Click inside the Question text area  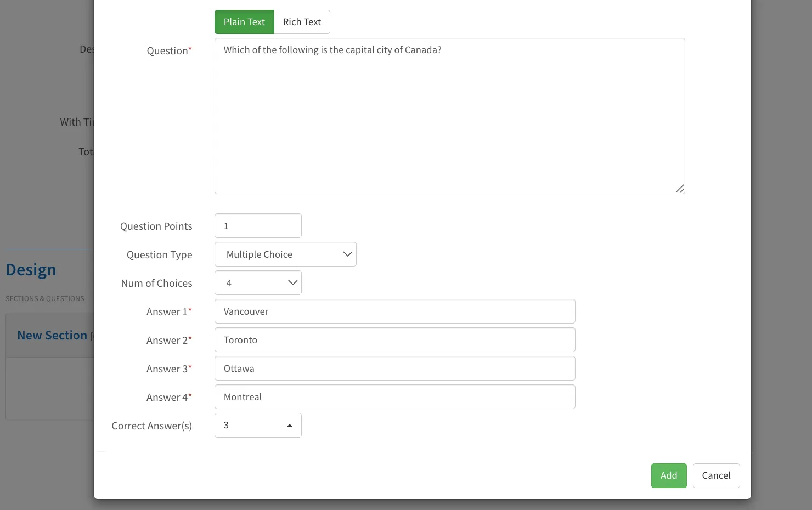tap(449, 116)
